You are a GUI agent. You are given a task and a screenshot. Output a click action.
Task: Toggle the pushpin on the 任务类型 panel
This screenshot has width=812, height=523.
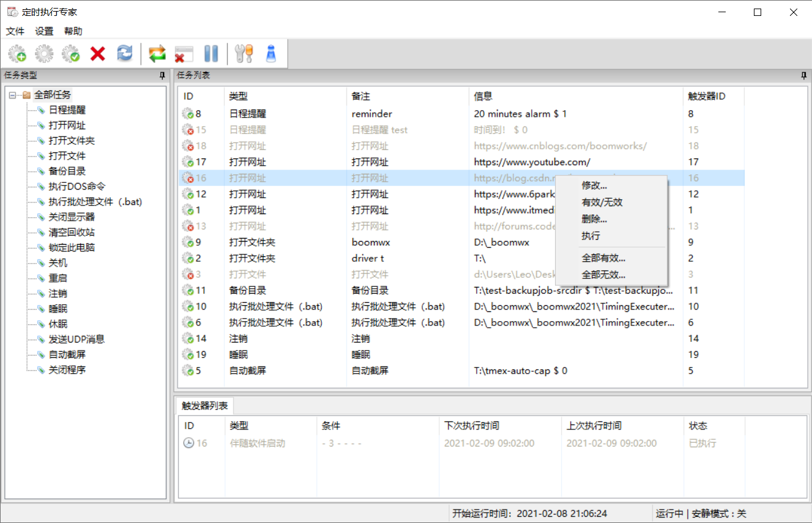coord(162,75)
